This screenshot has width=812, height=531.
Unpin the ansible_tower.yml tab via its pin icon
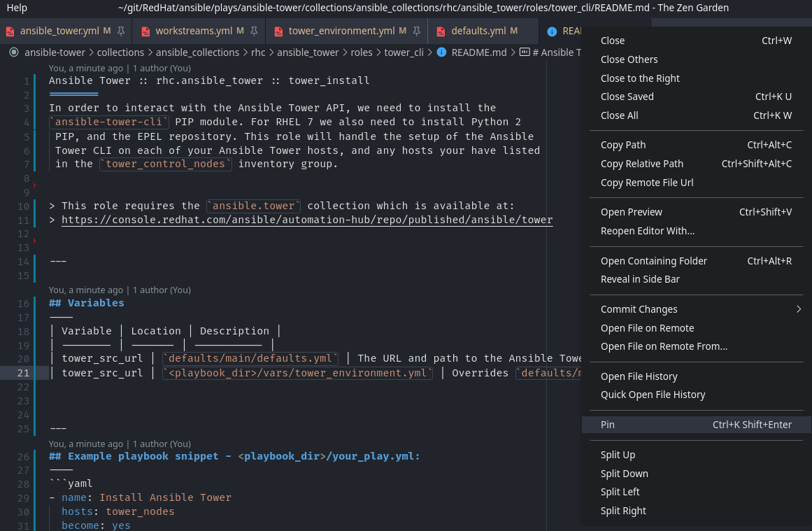121,31
